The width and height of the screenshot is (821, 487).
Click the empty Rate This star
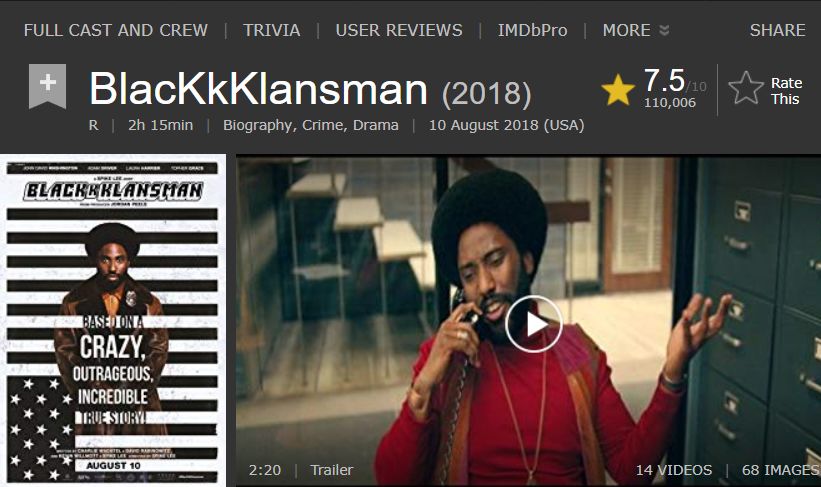pyautogui.click(x=746, y=88)
